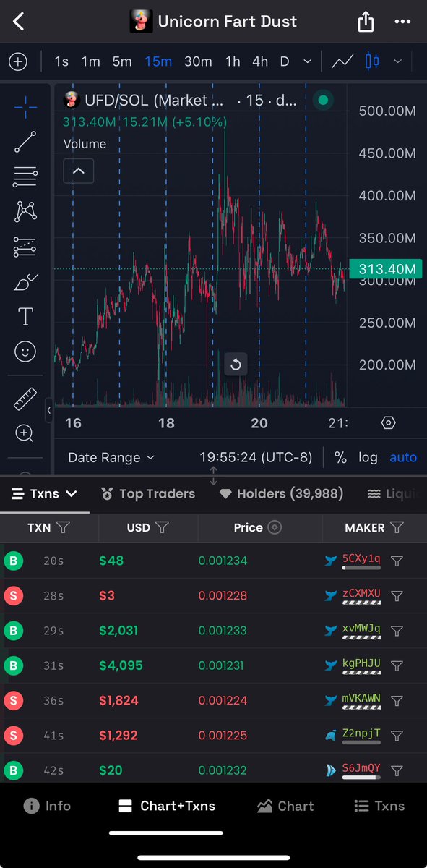Screen dimensions: 427x868
Task: Open maker link xvMWJq
Action: click(x=361, y=629)
